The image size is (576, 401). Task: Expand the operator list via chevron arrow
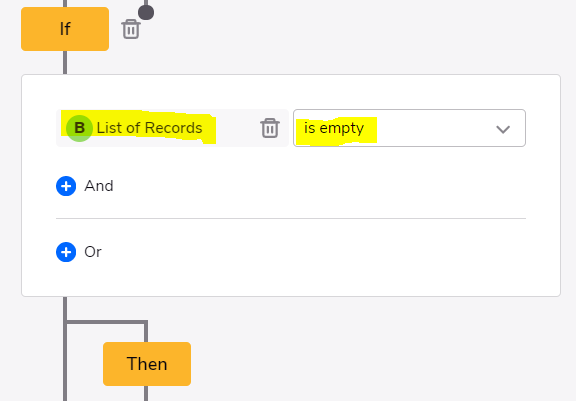pyautogui.click(x=503, y=129)
